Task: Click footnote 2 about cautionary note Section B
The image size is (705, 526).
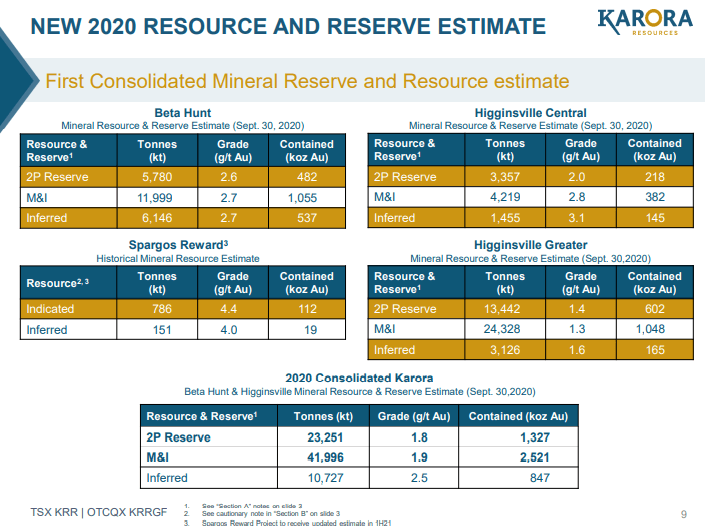Action: 271,514
